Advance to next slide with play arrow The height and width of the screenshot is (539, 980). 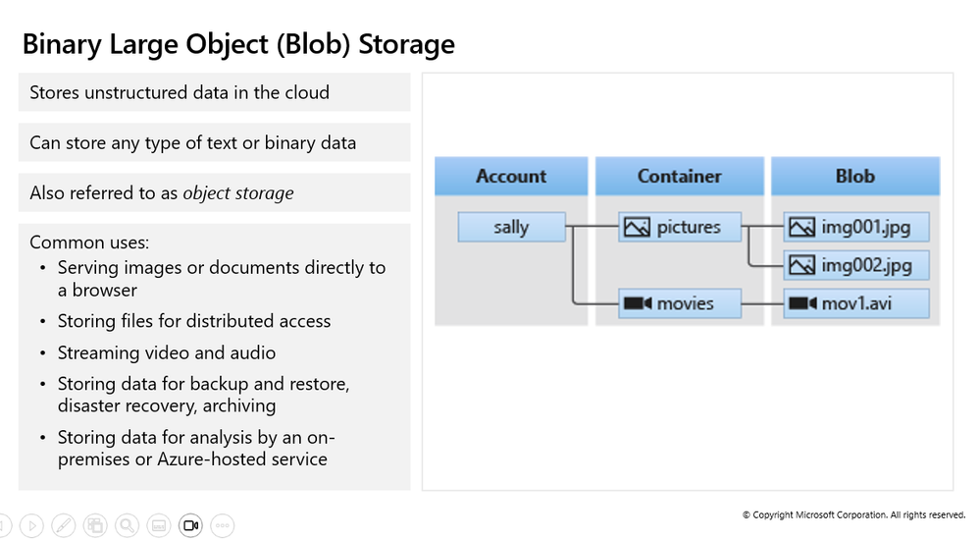click(30, 525)
